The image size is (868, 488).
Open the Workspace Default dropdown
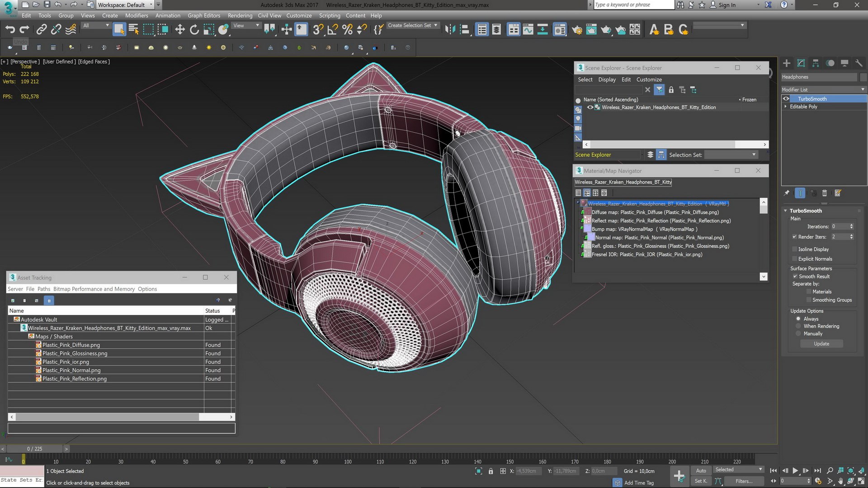click(x=125, y=5)
